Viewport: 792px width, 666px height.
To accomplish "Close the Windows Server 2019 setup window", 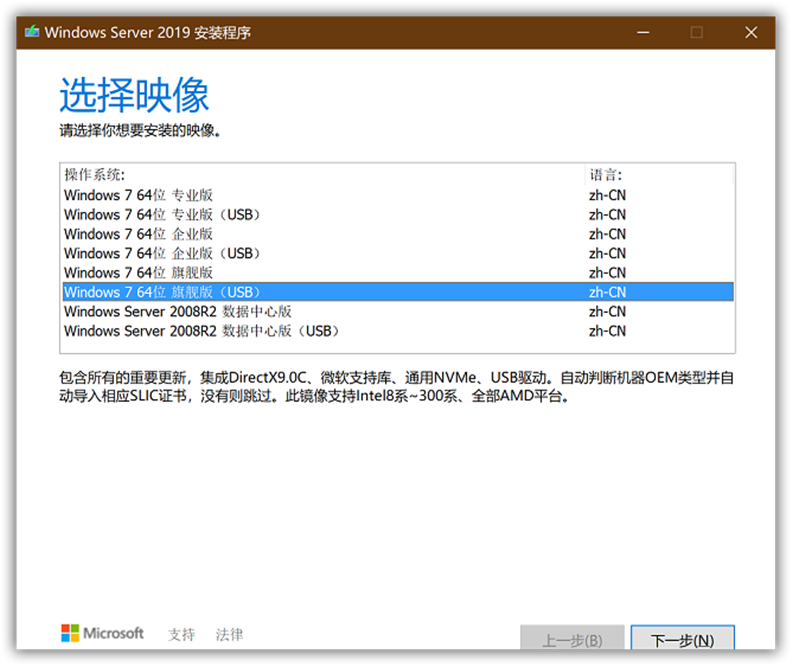I will (751, 33).
